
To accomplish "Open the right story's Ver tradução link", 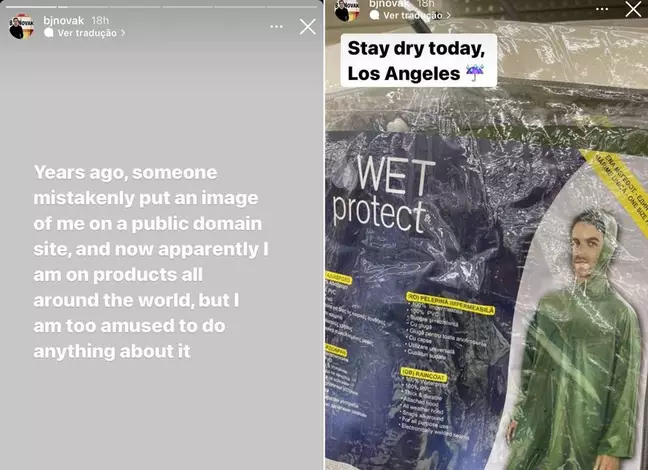I will pyautogui.click(x=412, y=15).
